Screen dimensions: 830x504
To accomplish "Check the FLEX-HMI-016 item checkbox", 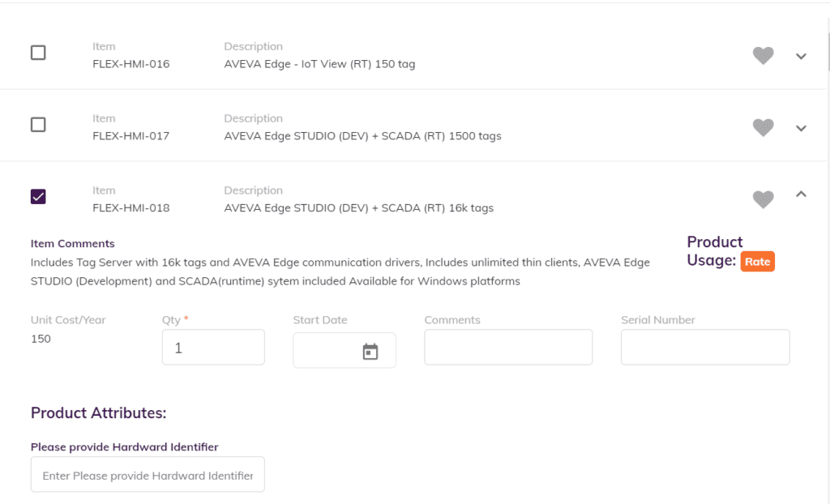I will point(38,53).
